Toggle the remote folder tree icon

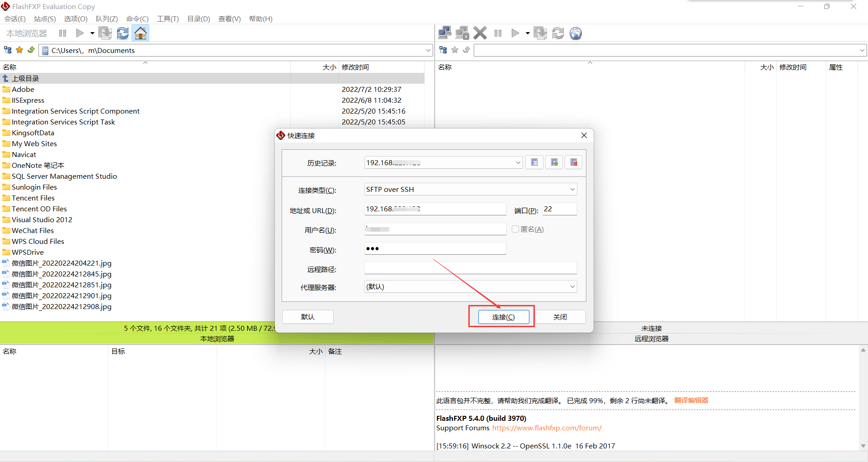pos(443,50)
